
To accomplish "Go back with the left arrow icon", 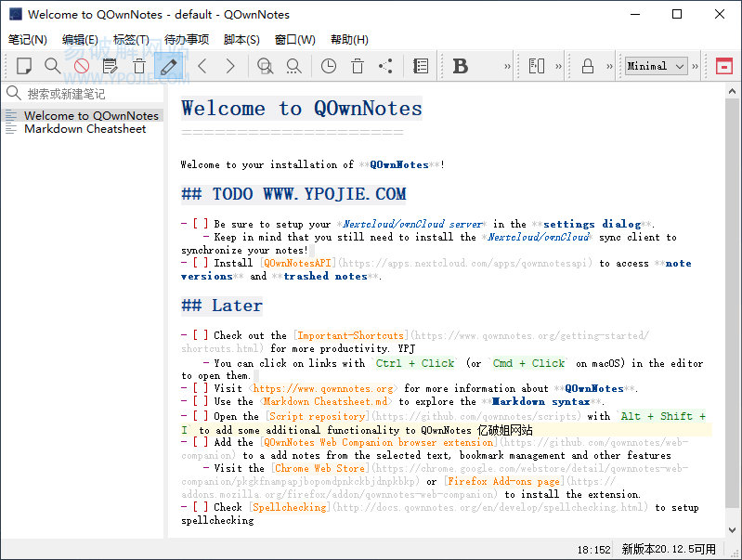I will coord(202,66).
